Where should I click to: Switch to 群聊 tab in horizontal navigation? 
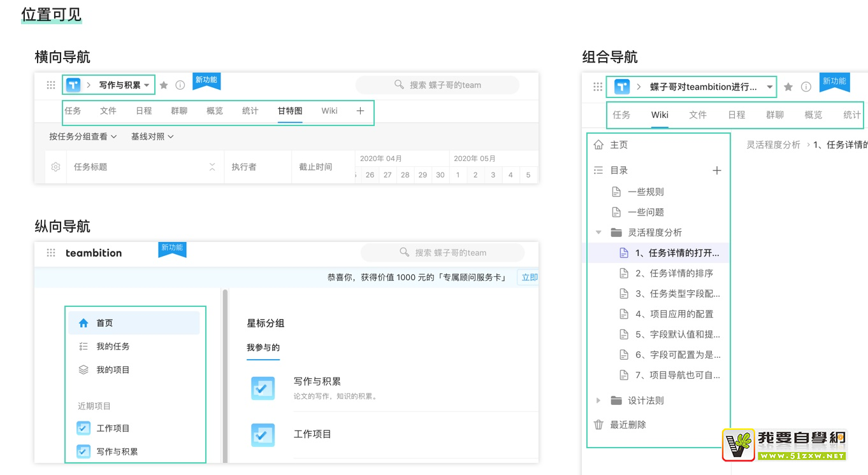[x=179, y=111]
